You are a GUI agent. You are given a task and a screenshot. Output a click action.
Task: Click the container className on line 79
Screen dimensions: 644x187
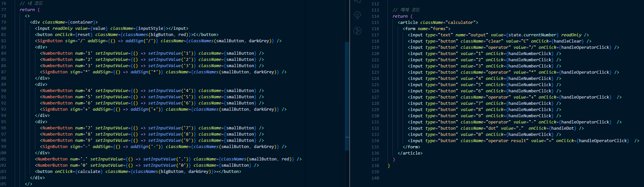tap(81, 22)
